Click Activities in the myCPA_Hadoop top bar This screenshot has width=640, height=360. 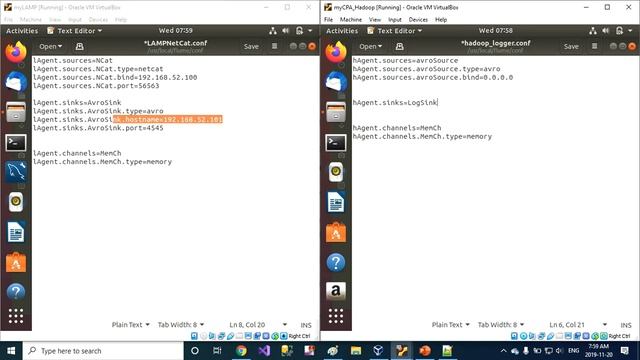click(x=342, y=31)
